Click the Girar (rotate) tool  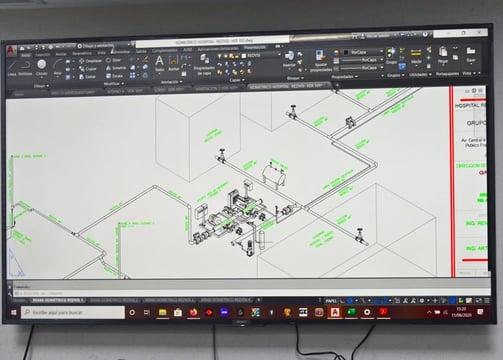click(113, 60)
